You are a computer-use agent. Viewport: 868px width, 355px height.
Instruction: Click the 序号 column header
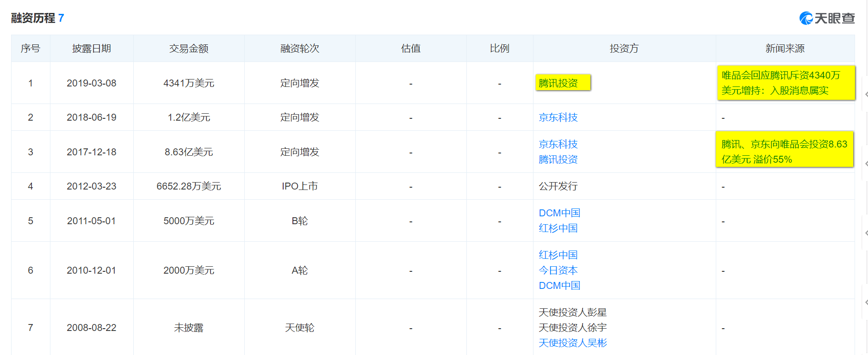click(x=31, y=49)
